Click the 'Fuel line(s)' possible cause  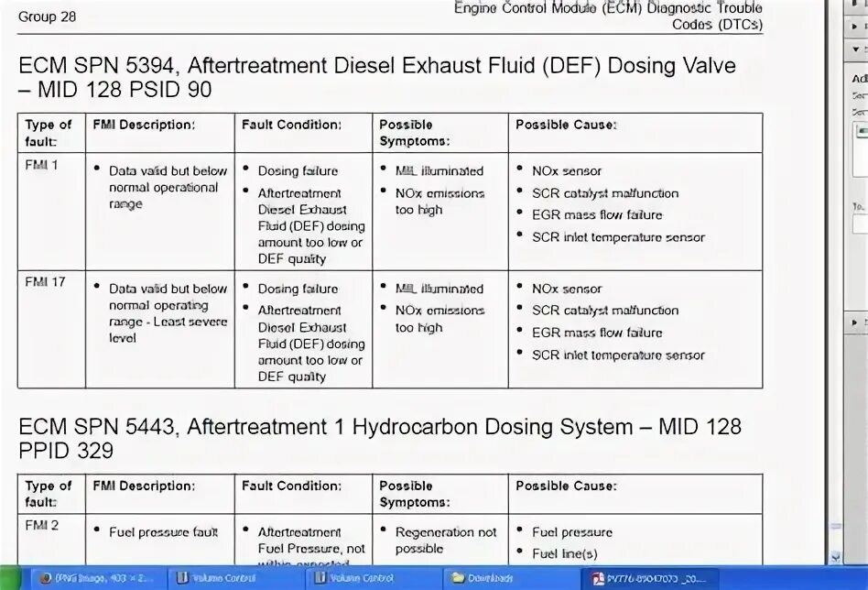point(564,553)
